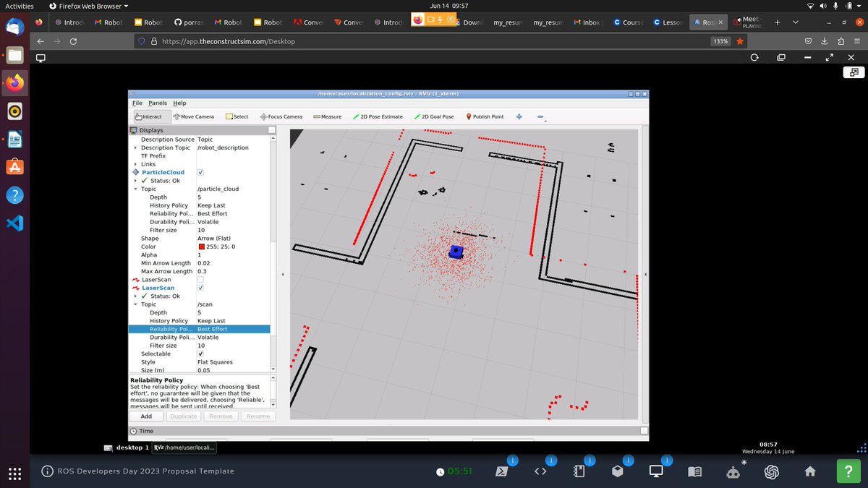Viewport: 868px width, 488px height.
Task: Open the File menu in RViz
Action: (137, 103)
